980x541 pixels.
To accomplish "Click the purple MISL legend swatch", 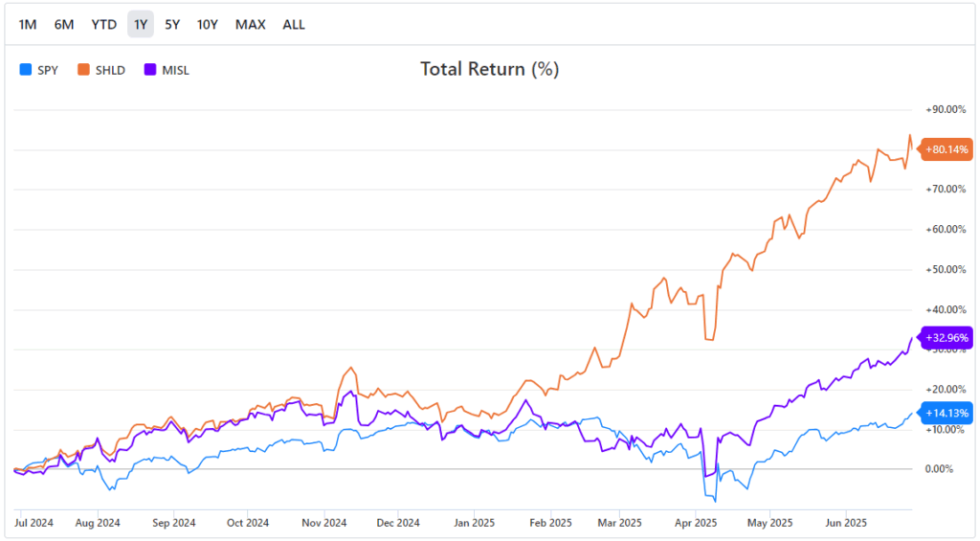I will (150, 70).
